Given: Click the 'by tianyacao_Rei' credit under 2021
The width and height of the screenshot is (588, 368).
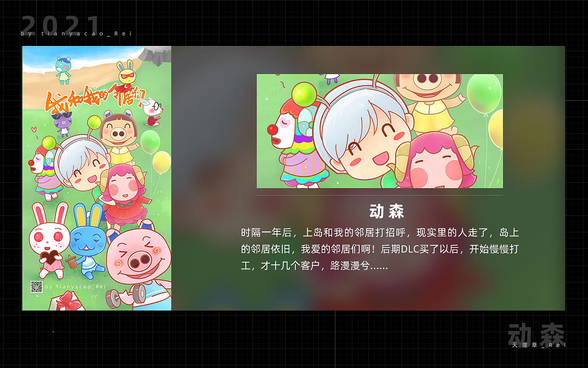Looking at the screenshot, I should coord(76,34).
